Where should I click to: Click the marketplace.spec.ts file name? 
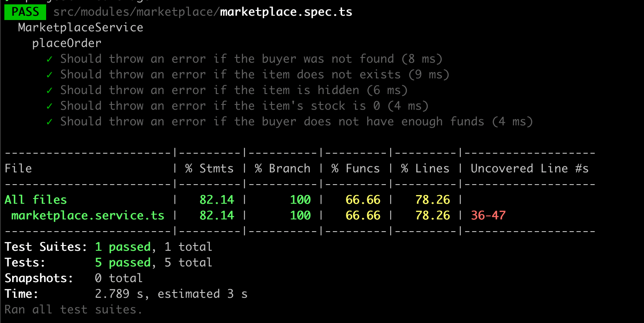[286, 12]
